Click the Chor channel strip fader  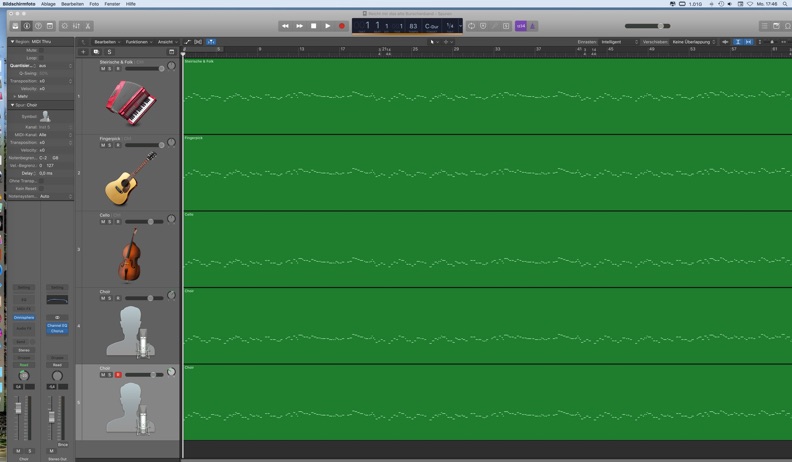click(19, 408)
